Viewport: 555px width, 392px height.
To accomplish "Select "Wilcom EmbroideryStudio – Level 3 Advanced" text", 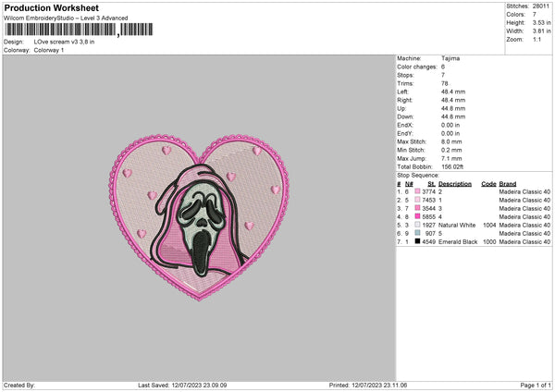I will 66,18.
